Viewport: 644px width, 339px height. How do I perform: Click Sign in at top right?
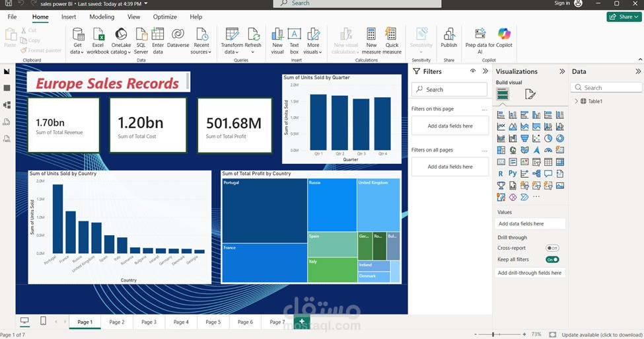coord(562,3)
